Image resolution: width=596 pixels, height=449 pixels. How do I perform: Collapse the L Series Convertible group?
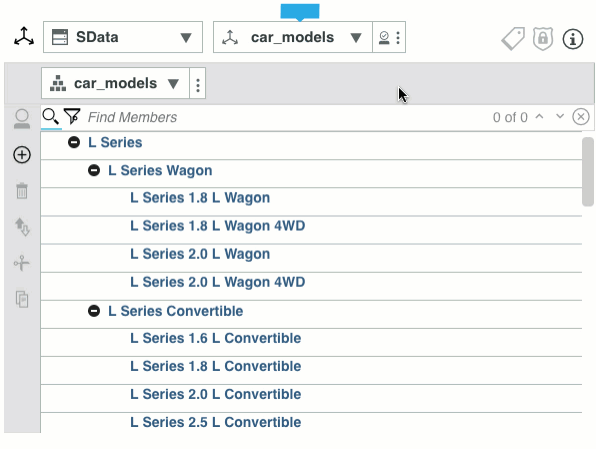94,311
